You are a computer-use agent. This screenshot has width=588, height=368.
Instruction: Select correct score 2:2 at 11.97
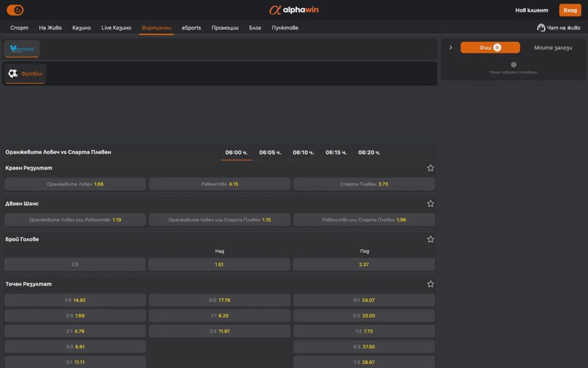[x=219, y=331]
